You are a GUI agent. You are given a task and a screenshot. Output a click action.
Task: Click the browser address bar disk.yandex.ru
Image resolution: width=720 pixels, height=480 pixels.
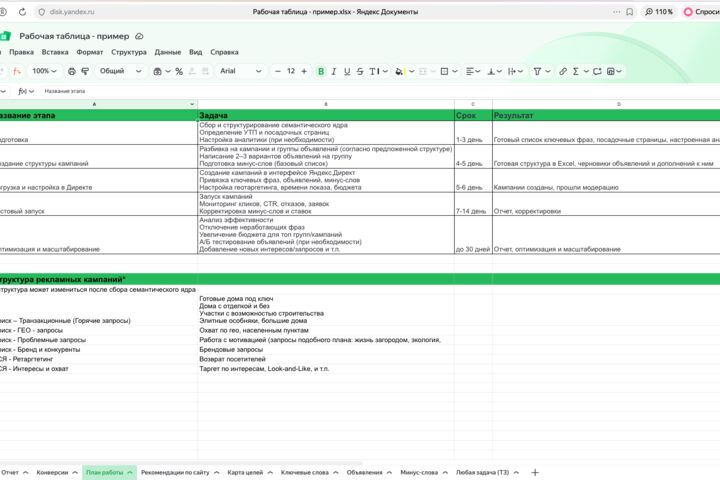point(72,12)
